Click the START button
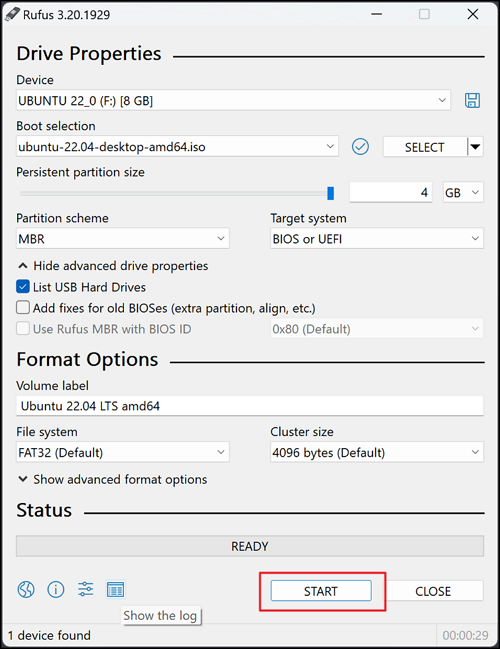This screenshot has width=500, height=649. tap(321, 591)
